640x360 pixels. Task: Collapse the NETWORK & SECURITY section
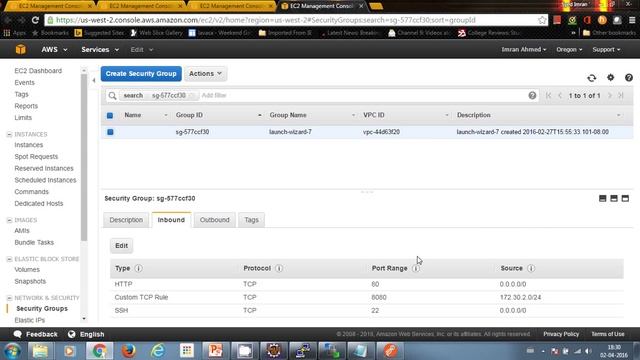coord(9,298)
